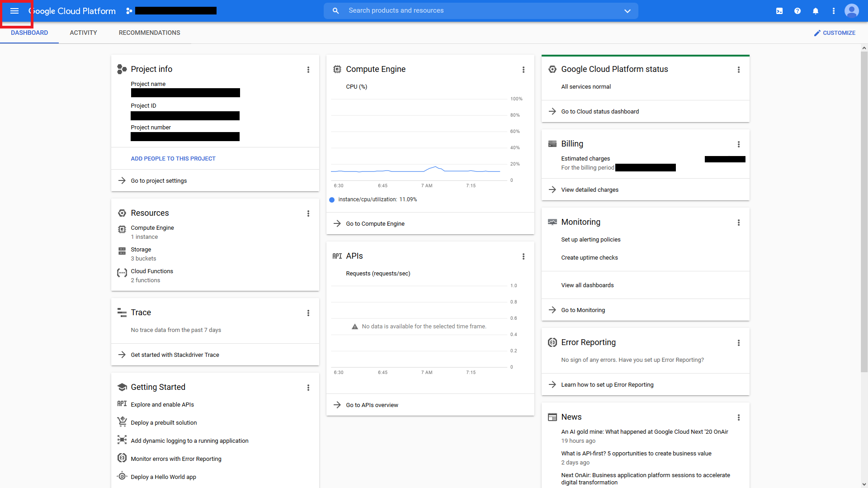
Task: Open the Cloud Platform status card options menu
Action: tap(739, 70)
